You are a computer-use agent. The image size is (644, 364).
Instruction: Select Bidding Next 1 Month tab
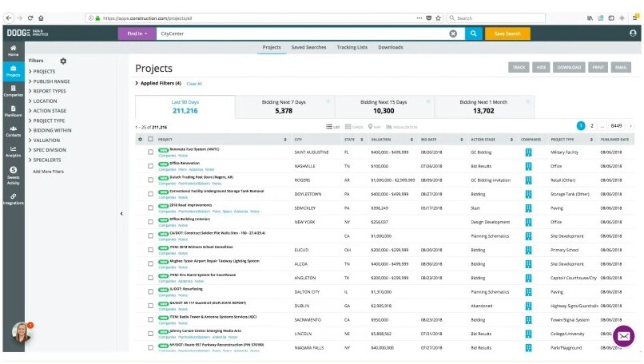coord(484,107)
